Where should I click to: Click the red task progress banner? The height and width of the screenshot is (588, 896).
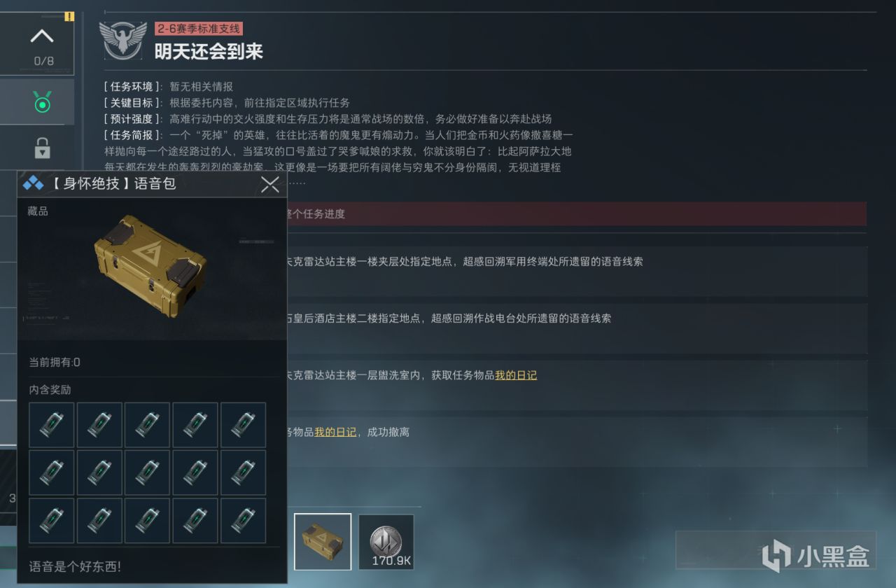[576, 213]
